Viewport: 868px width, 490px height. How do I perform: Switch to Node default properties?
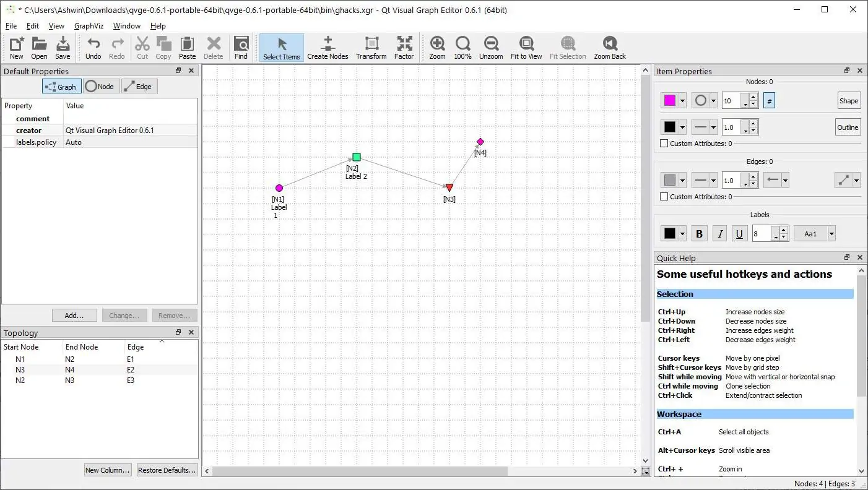click(101, 87)
